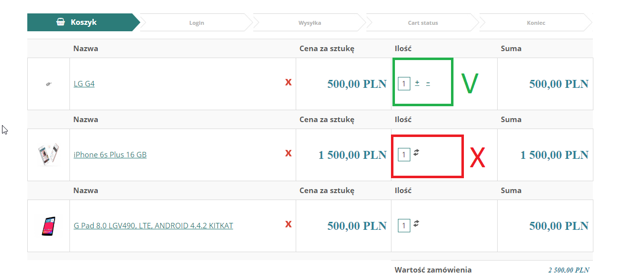This screenshot has height=273, width=644.
Task: Open the LG G4 product link
Action: (84, 84)
